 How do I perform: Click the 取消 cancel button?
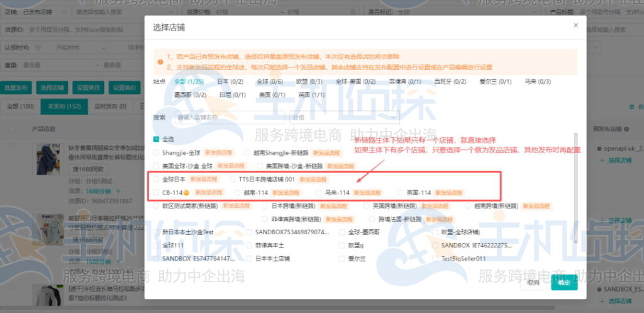click(533, 283)
